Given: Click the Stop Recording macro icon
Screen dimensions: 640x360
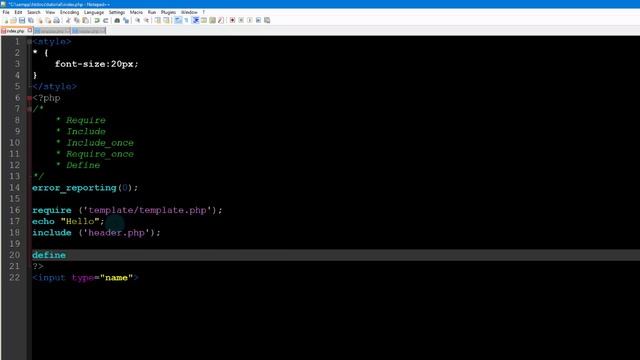Looking at the screenshot, I should [x=241, y=20].
